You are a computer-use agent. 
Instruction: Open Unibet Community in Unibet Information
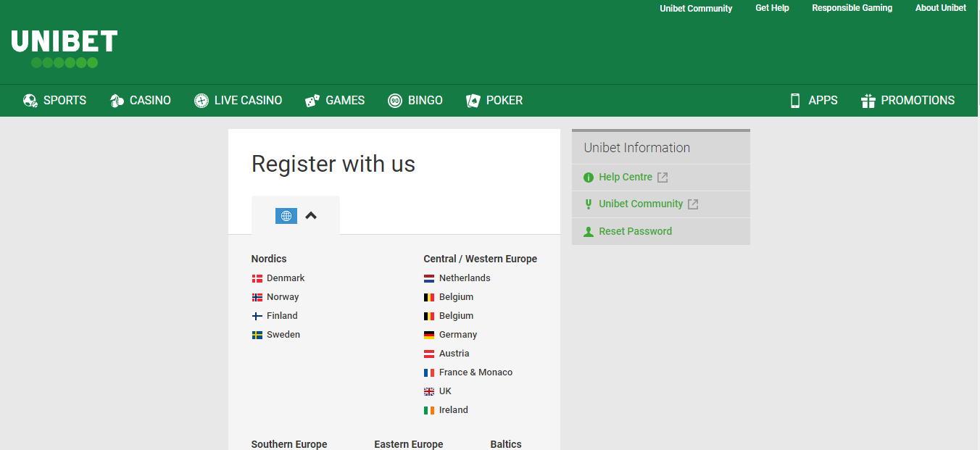click(x=641, y=204)
